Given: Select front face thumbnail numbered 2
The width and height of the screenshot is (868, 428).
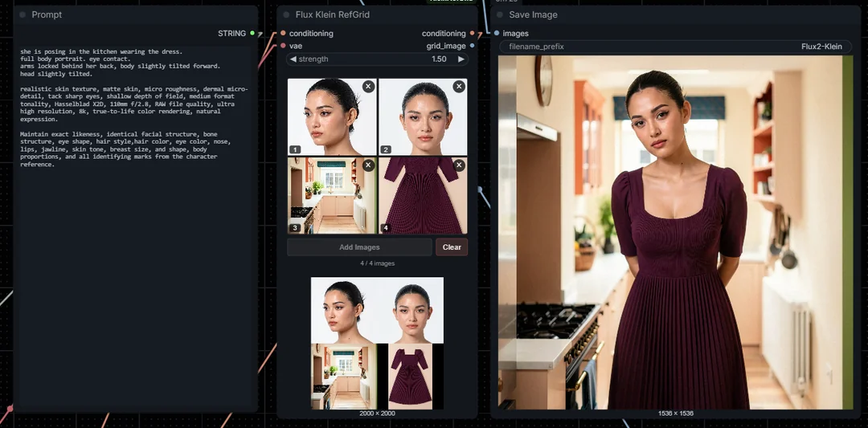Looking at the screenshot, I should [423, 116].
